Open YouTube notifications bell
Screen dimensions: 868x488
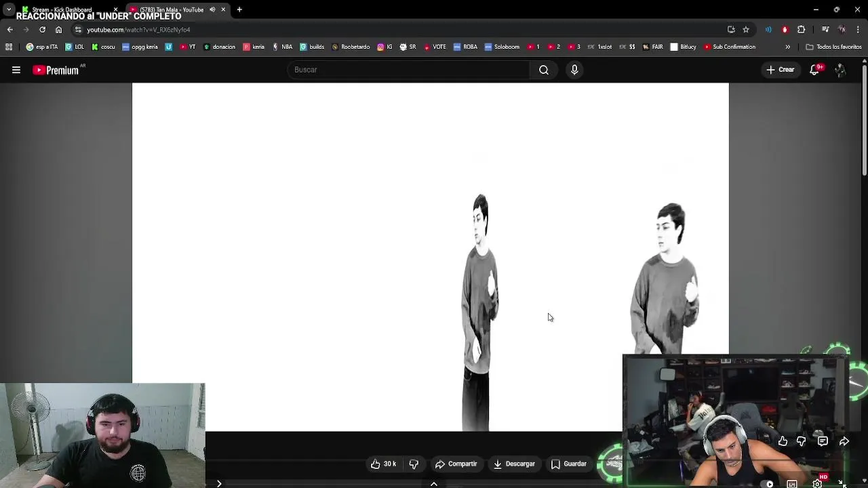click(x=815, y=70)
